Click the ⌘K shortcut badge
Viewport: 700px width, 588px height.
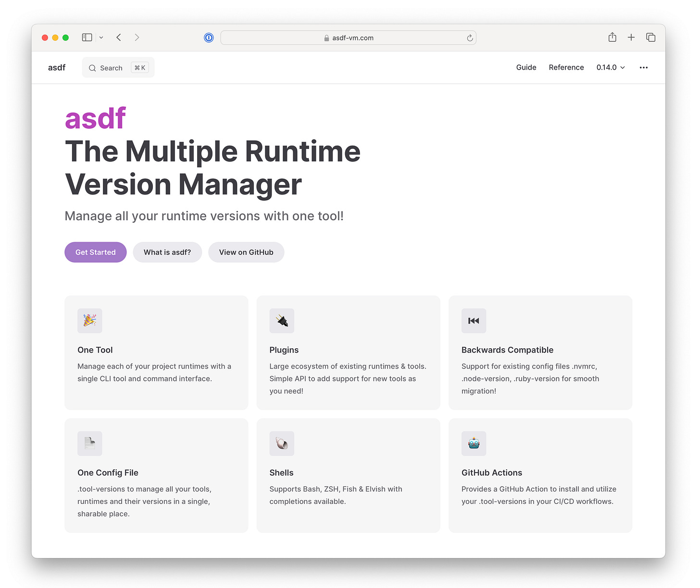point(140,68)
